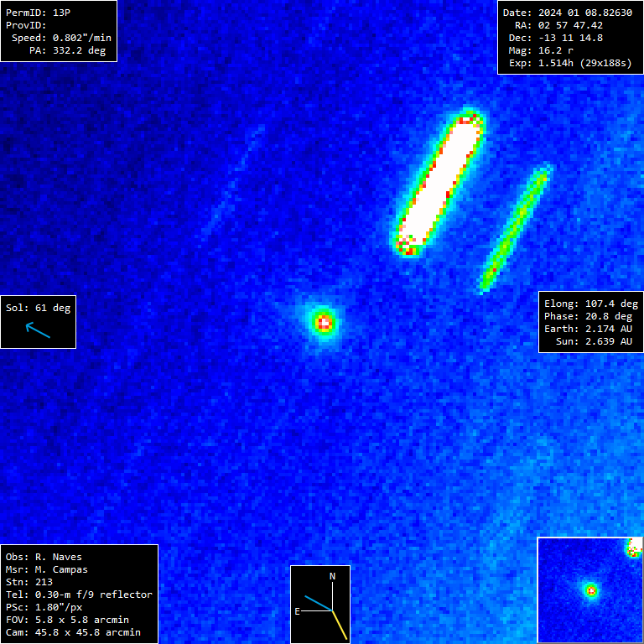Select the text 'FOV: 5.8 x 5.8 arcmin'
This screenshot has width=644, height=644.
67,620
